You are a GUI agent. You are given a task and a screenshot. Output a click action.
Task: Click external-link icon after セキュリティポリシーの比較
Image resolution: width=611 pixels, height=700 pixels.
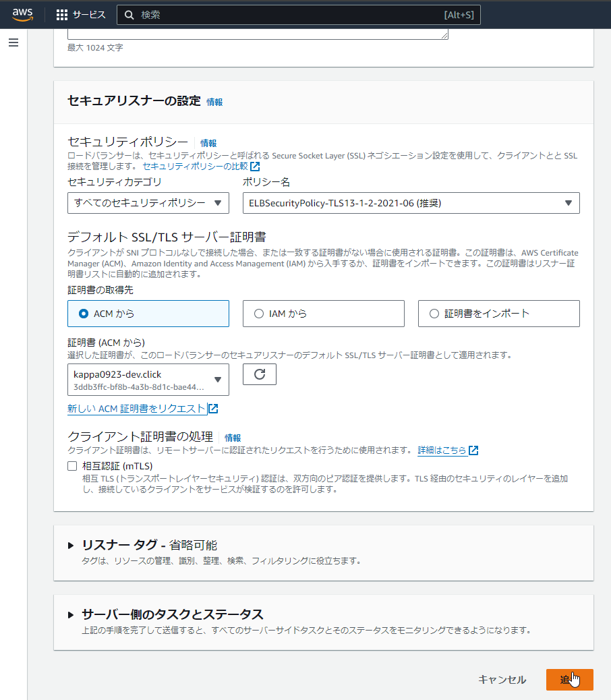(255, 166)
